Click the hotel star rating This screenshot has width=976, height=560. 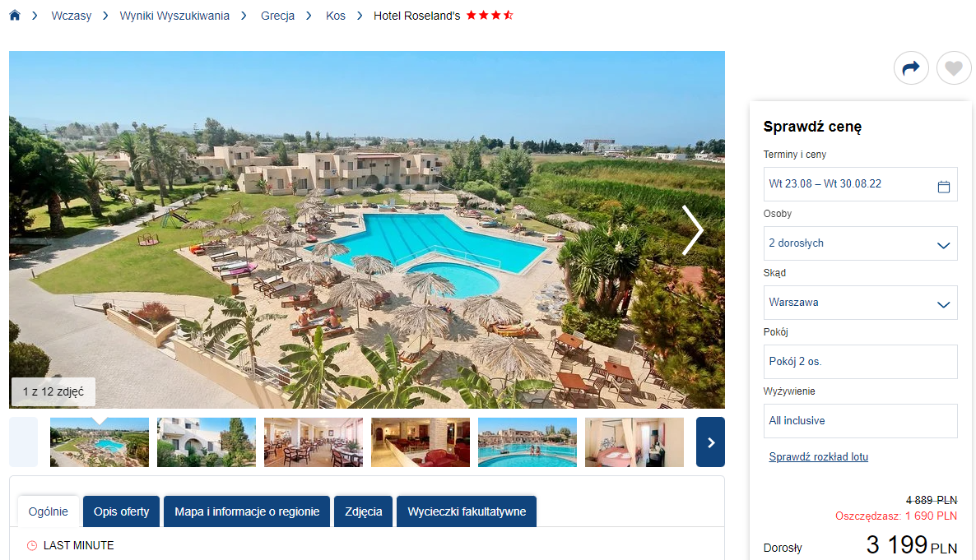click(x=490, y=15)
